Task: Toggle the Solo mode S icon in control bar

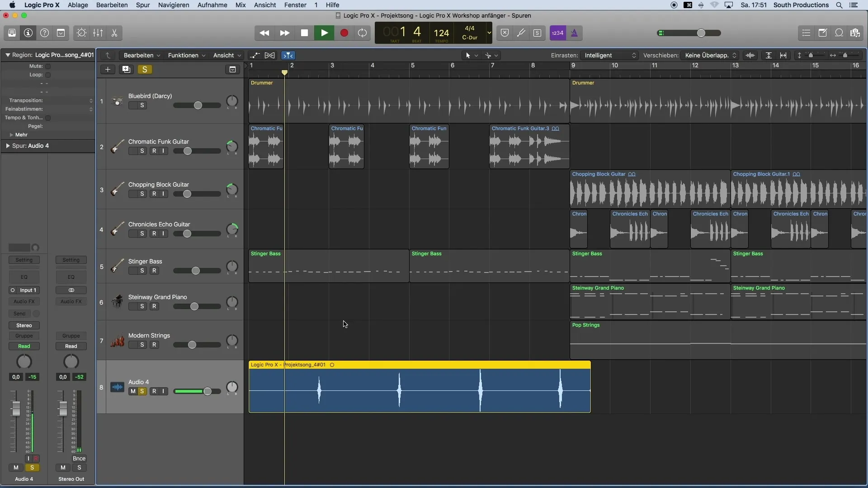Action: pos(538,33)
